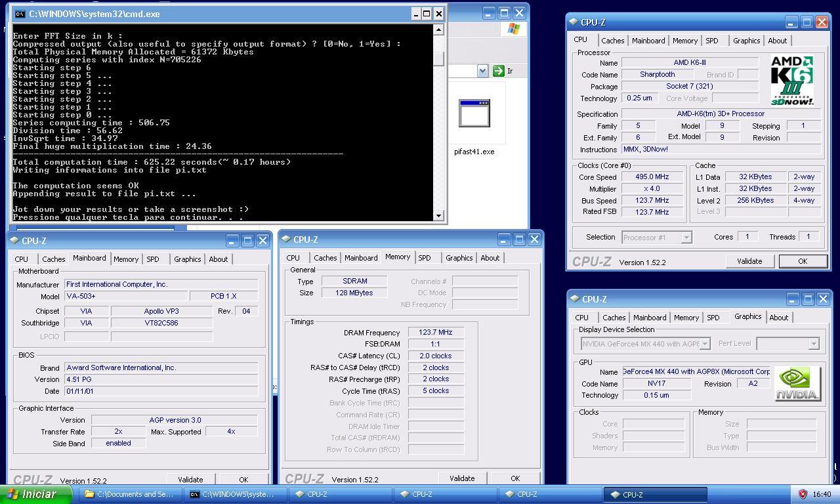840x504 pixels.
Task: Open Caches tab in CPU window
Action: [x=613, y=41]
